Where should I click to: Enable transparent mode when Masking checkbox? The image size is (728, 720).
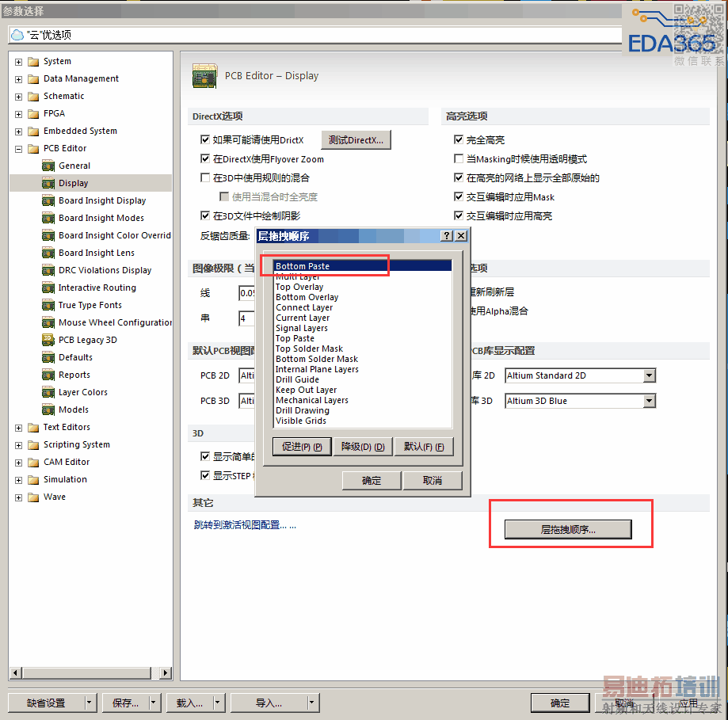[x=458, y=158]
